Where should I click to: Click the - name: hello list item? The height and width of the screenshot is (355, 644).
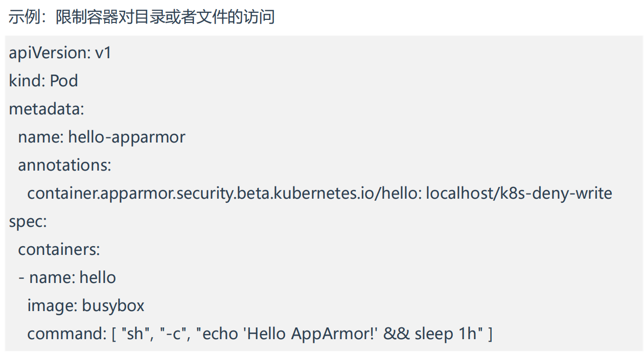[x=67, y=278]
